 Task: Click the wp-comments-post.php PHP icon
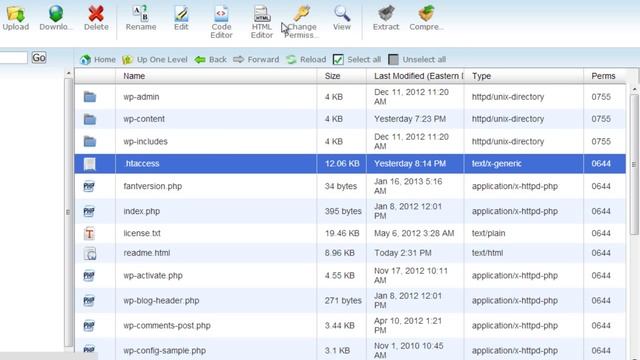(x=89, y=326)
